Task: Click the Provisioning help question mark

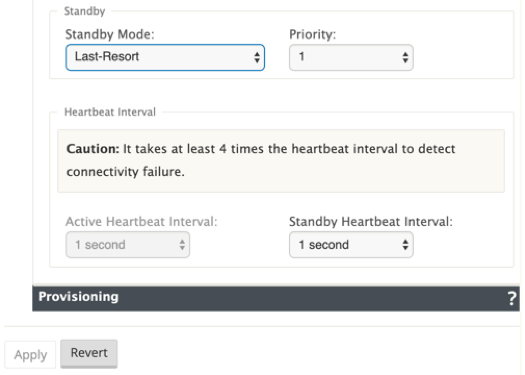Action: click(512, 298)
